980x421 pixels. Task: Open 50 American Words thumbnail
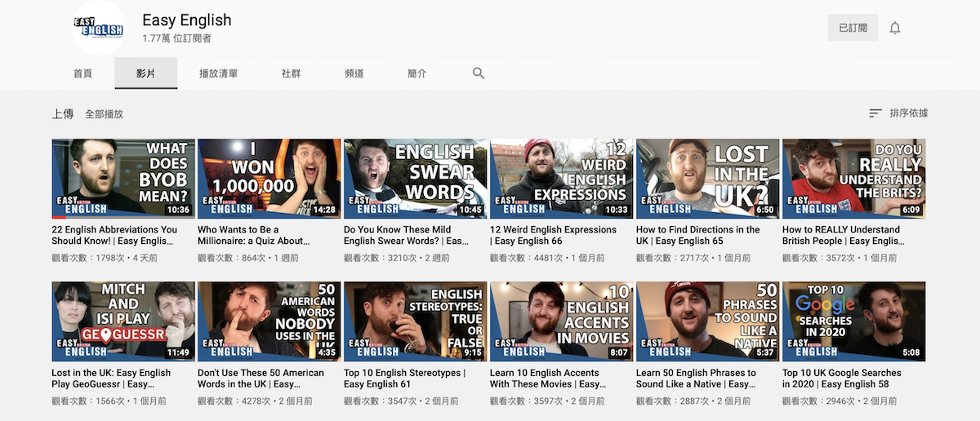(269, 321)
